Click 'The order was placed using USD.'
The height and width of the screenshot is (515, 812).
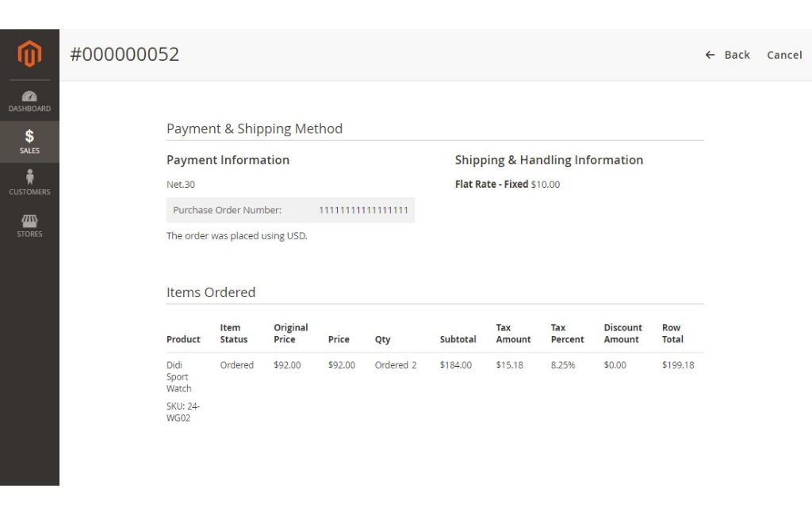pyautogui.click(x=236, y=235)
